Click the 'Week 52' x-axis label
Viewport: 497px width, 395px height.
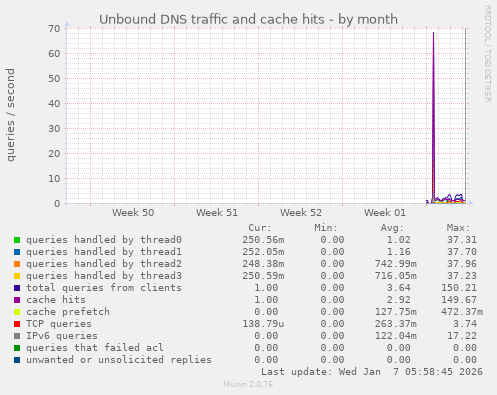click(x=301, y=213)
